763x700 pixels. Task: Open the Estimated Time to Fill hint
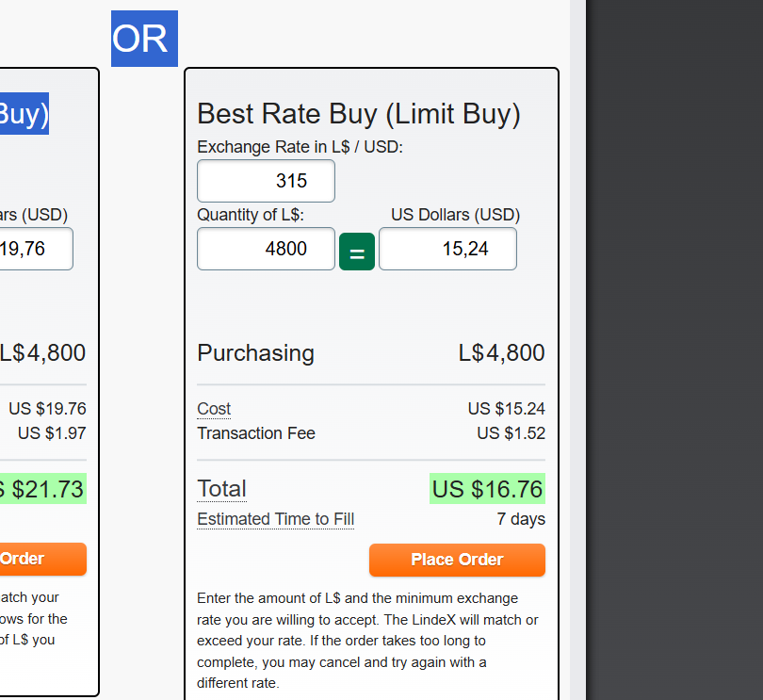pyautogui.click(x=275, y=519)
